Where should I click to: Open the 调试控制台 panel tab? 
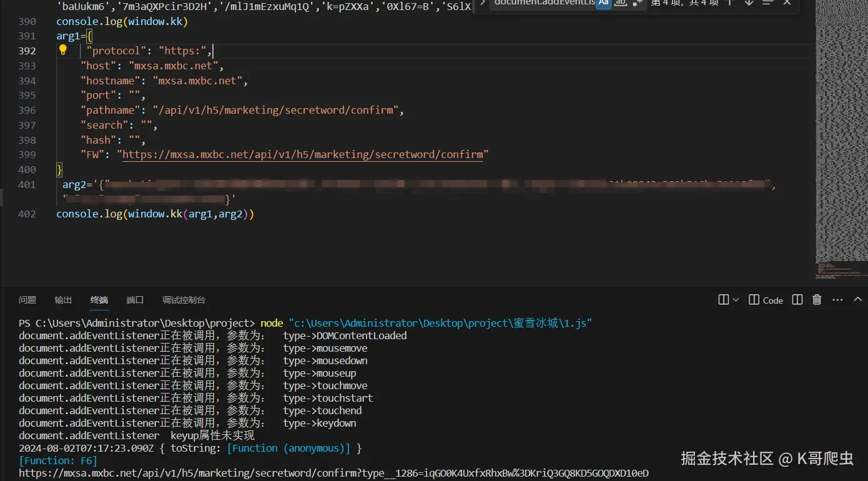184,300
